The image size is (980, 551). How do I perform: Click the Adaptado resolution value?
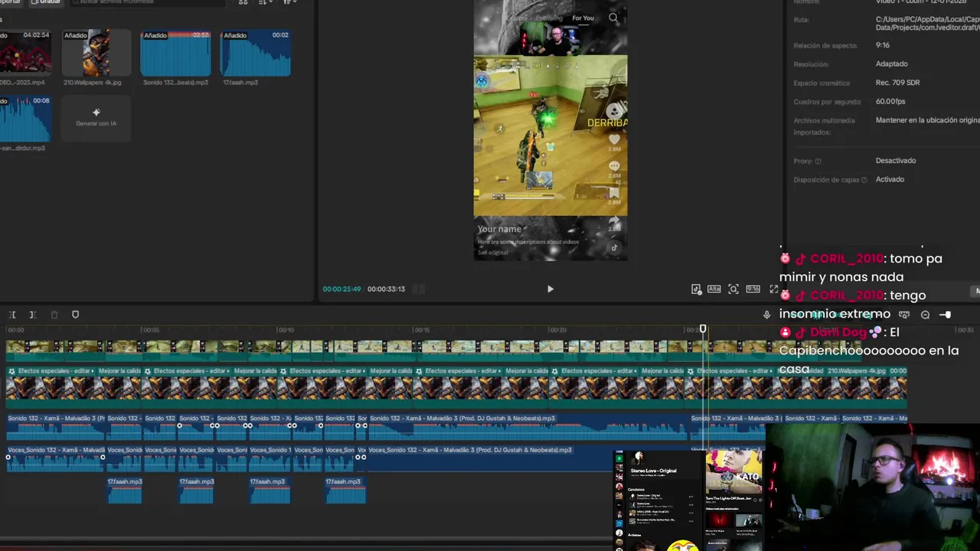pyautogui.click(x=892, y=64)
